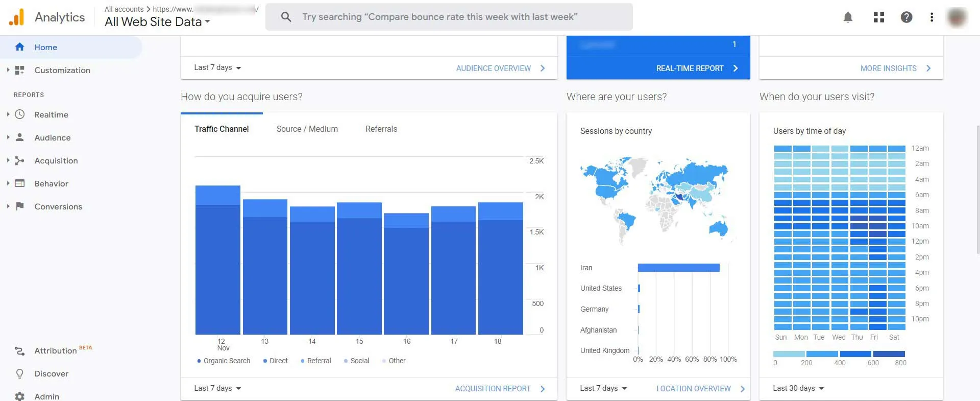
Task: Open the Google apps grid
Action: point(878,17)
